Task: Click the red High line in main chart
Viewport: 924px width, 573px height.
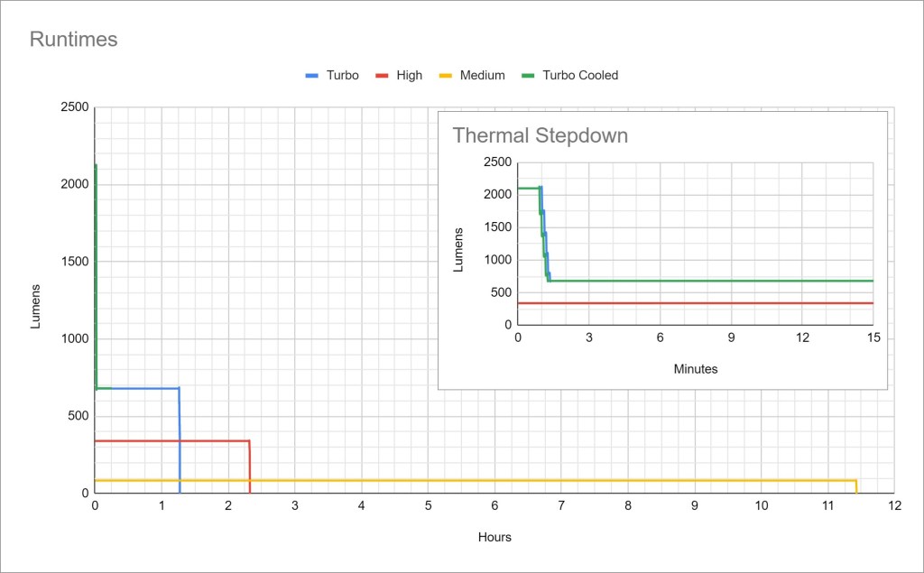Action: click(x=171, y=441)
